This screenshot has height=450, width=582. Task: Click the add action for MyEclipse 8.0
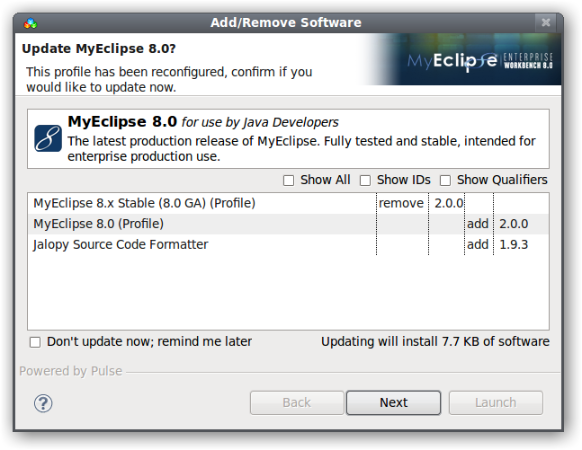478,224
